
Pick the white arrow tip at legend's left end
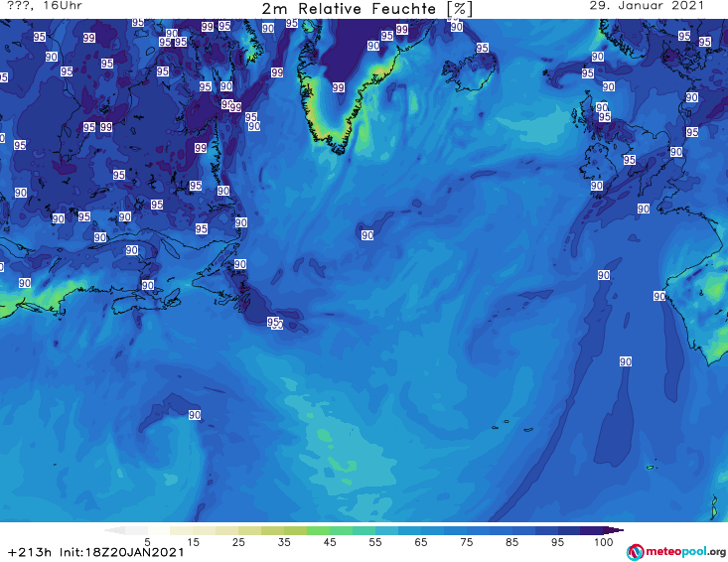[114, 530]
